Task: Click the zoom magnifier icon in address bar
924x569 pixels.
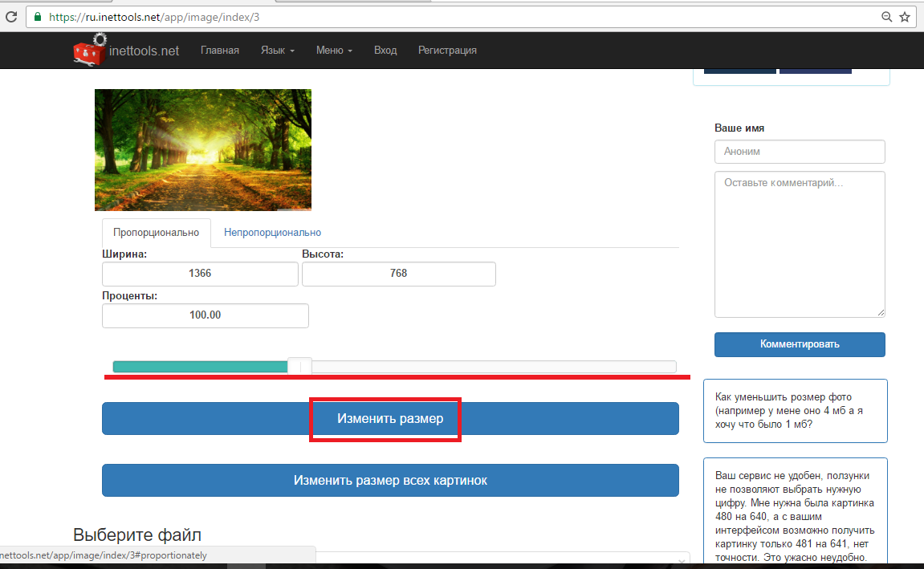Action: pyautogui.click(x=886, y=16)
